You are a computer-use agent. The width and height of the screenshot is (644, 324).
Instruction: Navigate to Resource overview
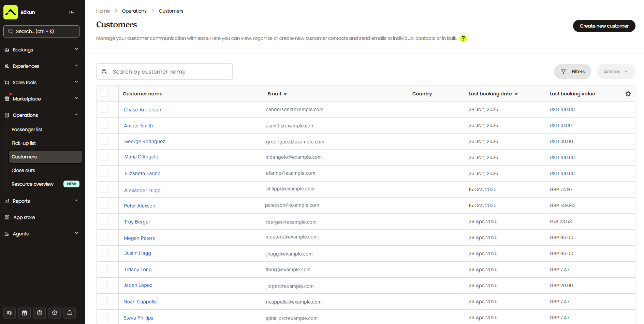click(32, 184)
